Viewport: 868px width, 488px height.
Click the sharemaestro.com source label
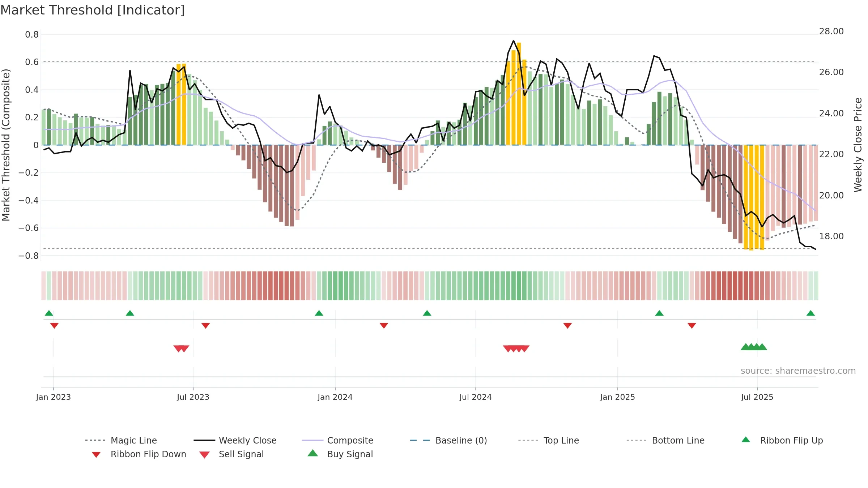798,371
